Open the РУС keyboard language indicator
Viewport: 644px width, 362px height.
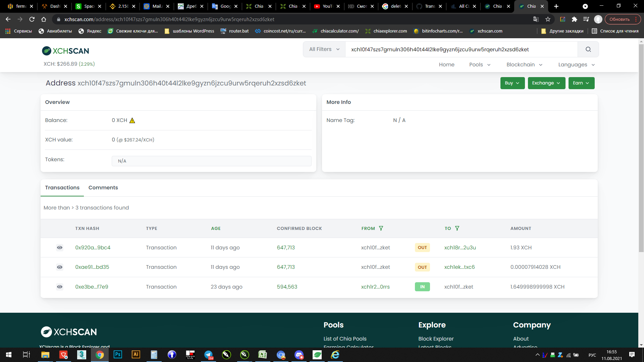point(592,355)
